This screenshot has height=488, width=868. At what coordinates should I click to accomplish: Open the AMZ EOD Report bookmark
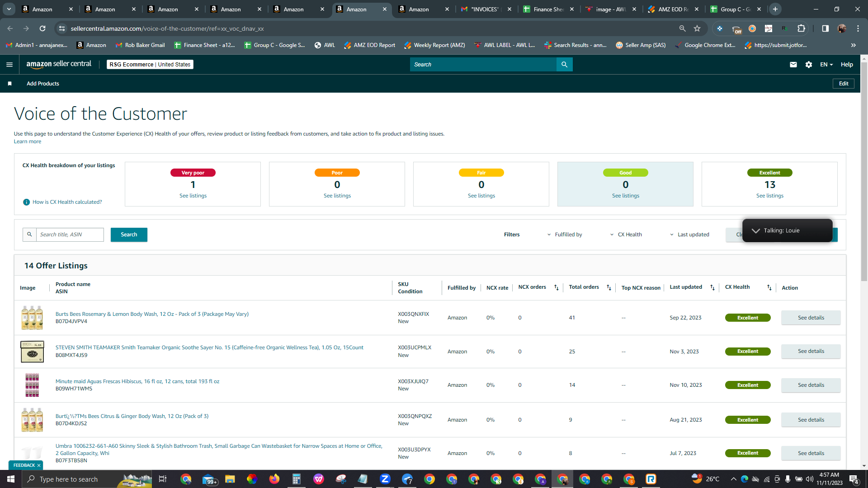click(370, 45)
